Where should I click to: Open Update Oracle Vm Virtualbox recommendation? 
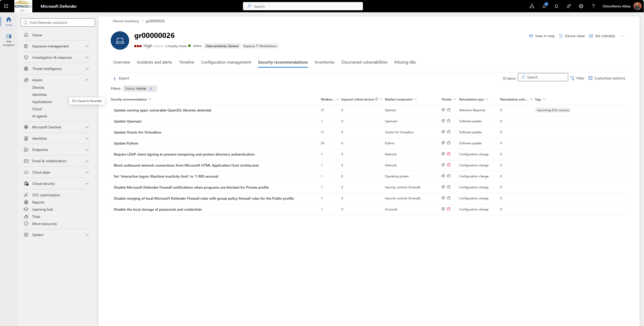(x=138, y=132)
